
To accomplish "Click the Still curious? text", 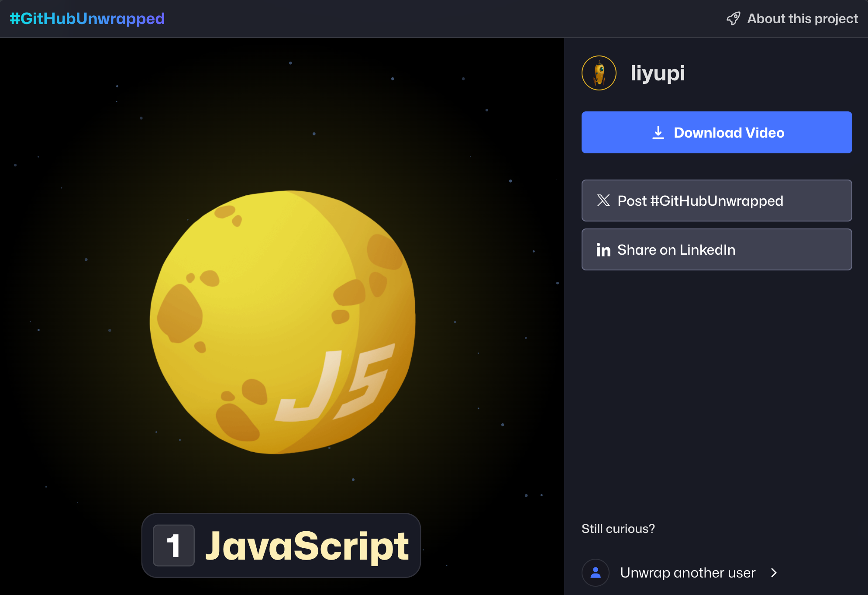I will [618, 529].
